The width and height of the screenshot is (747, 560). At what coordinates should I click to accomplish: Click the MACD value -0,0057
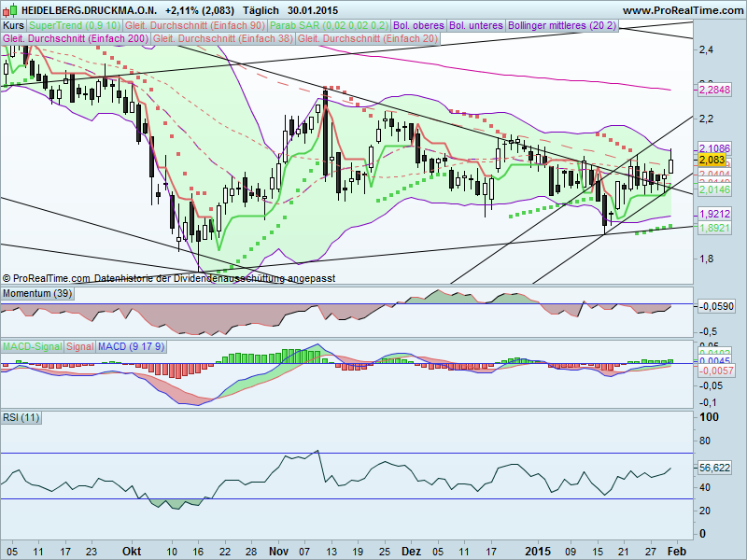pos(716,371)
